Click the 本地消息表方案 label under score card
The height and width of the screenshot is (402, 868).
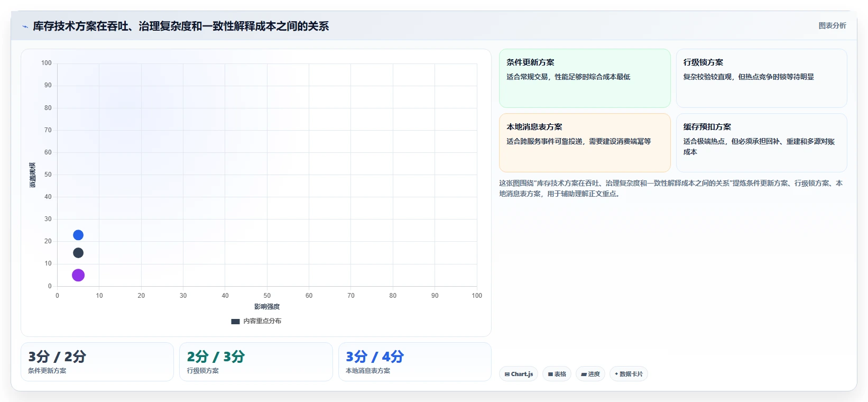(368, 371)
